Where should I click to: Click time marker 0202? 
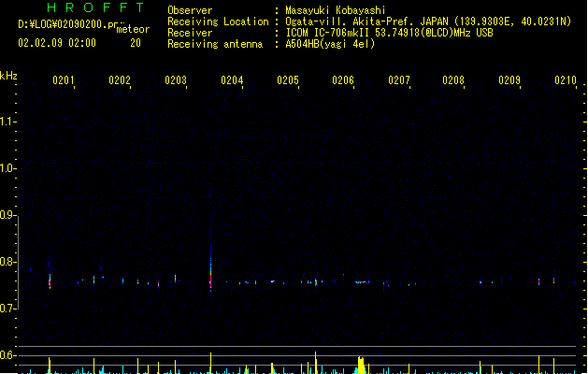tap(120, 80)
